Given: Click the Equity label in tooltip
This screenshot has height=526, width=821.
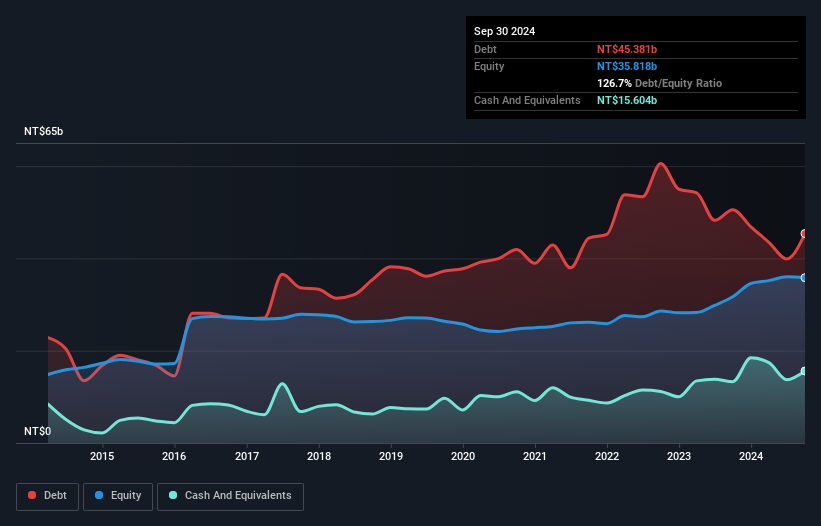Looking at the screenshot, I should [489, 66].
